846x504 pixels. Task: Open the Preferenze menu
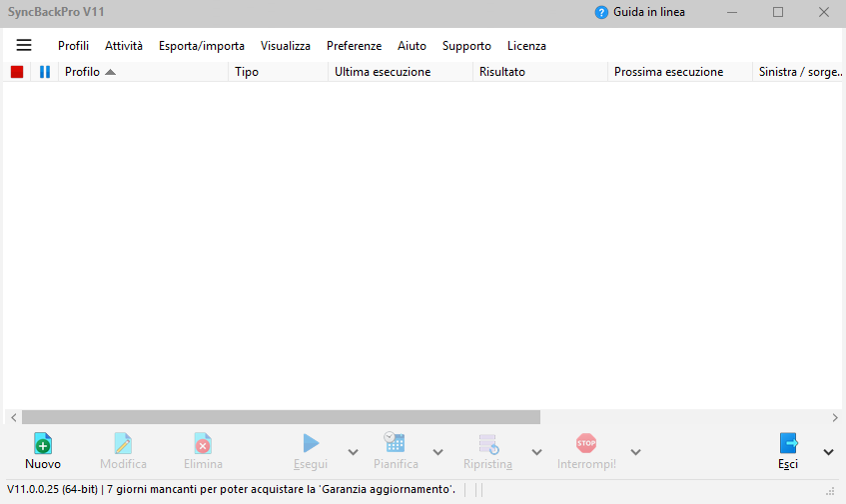(354, 46)
